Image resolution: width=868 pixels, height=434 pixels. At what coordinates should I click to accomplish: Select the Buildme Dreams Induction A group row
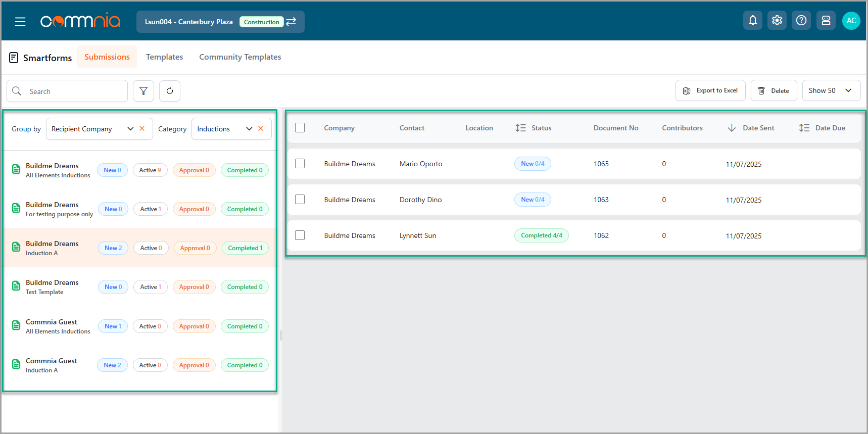140,248
